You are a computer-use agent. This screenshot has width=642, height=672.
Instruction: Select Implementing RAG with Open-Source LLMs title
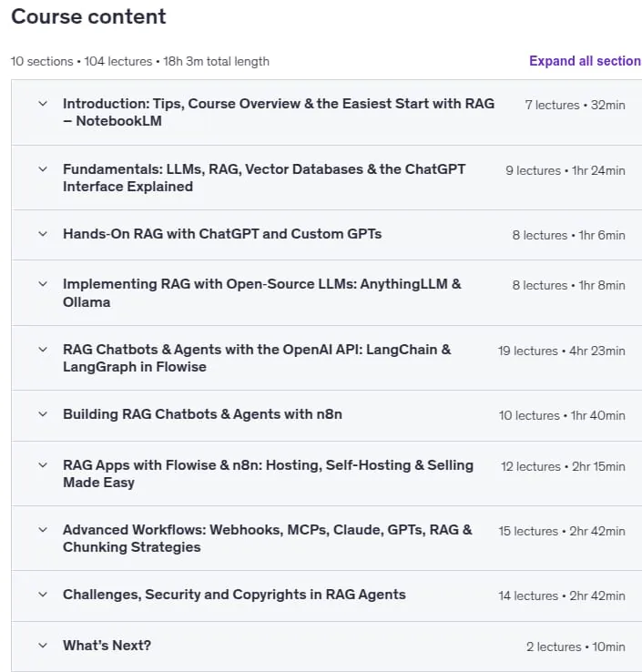point(262,293)
